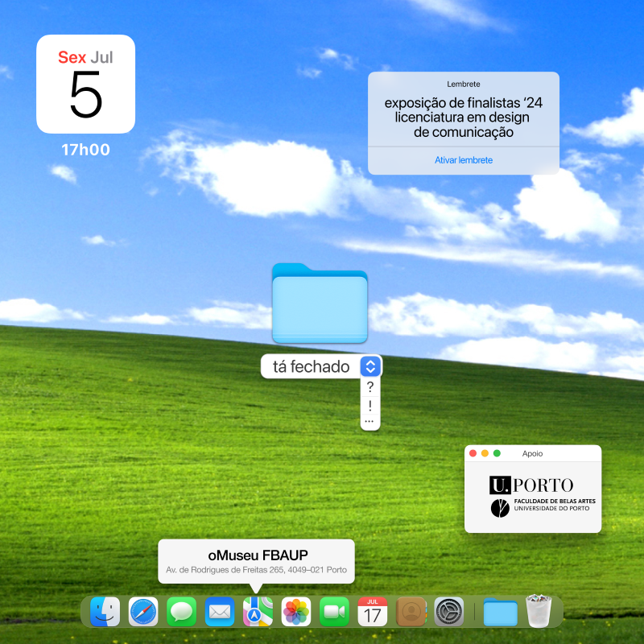Click the Faculdade de Belas Artes logo
This screenshot has height=644, width=644.
coord(543,508)
